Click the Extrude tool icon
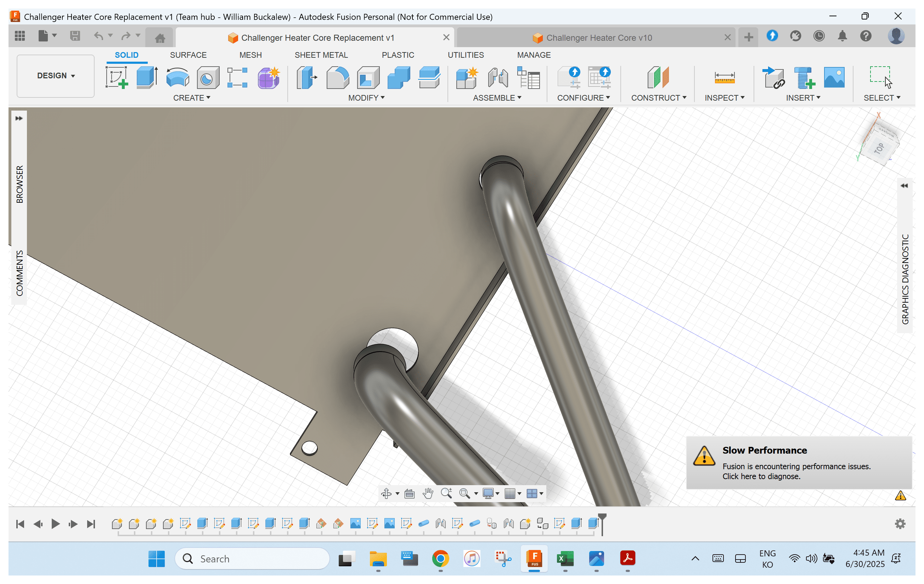The image size is (924, 584). (147, 77)
